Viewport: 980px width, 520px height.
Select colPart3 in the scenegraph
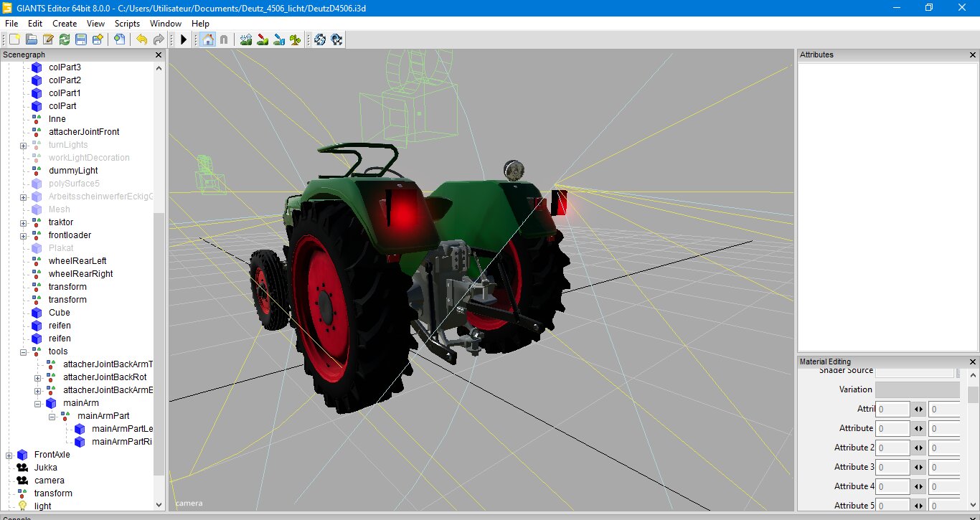click(x=65, y=67)
